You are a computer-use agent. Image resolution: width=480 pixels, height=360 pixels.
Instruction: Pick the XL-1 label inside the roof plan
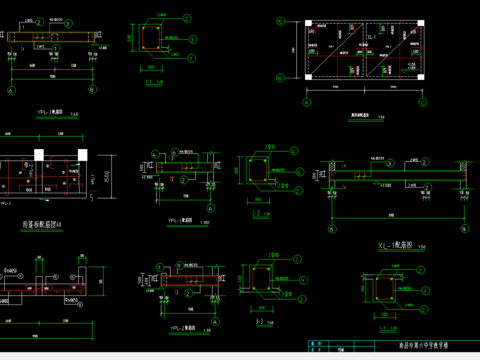coord(372,37)
